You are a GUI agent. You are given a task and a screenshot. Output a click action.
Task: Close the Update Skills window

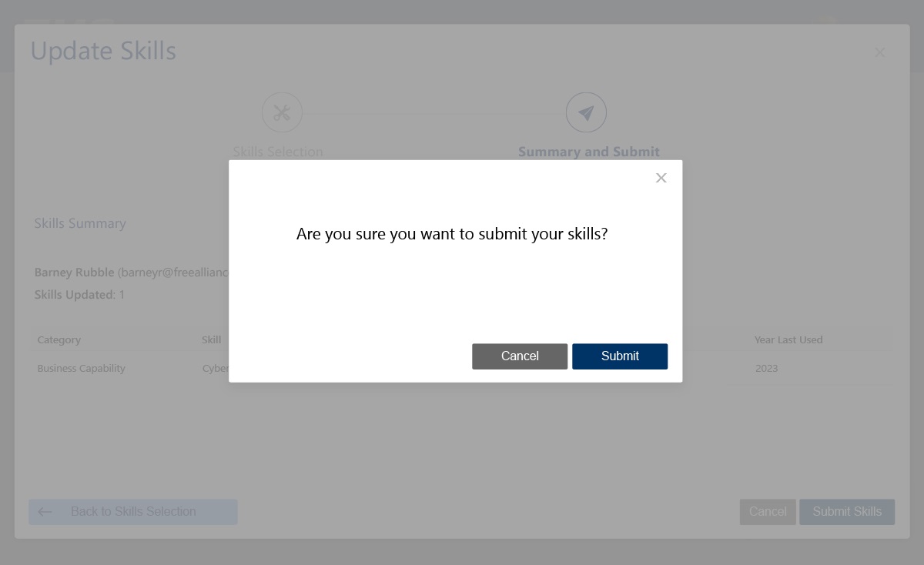tap(879, 53)
